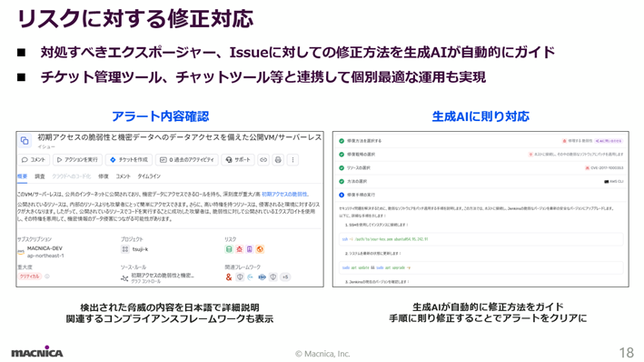
Task: Open the タイムライン tab
Action: (x=149, y=176)
